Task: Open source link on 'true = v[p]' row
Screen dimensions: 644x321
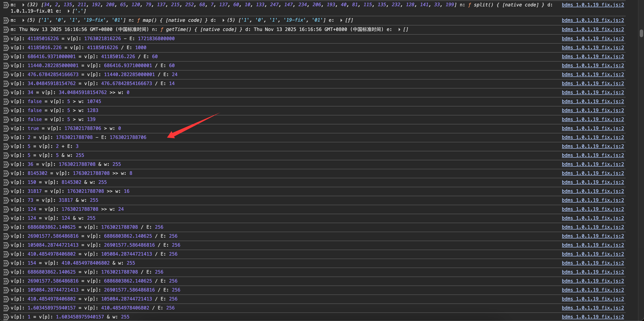Action: point(593,128)
